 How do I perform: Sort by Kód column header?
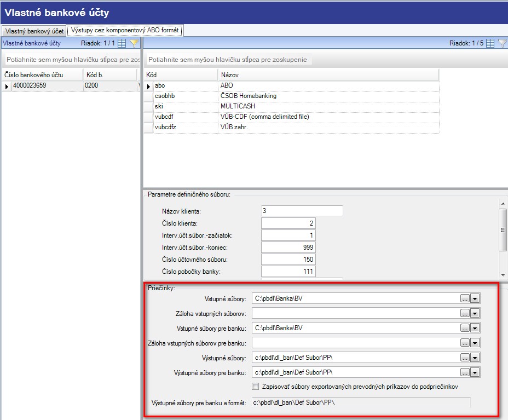tap(181, 75)
